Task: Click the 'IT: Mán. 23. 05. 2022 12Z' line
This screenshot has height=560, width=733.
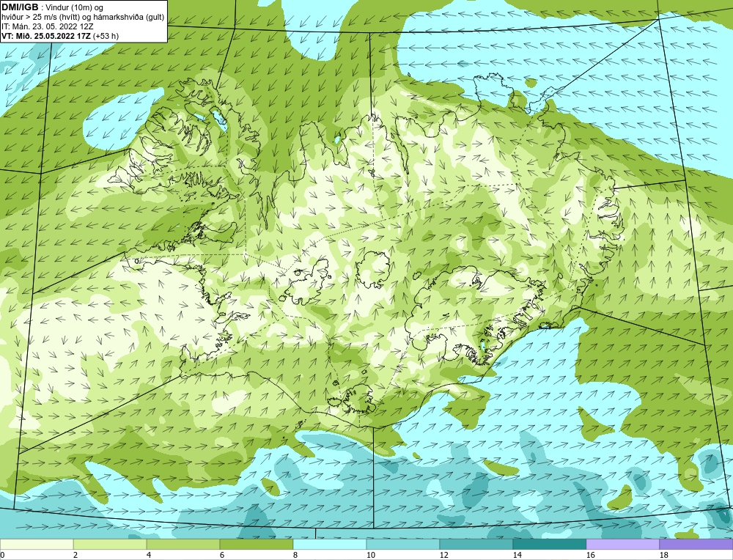Action: (x=48, y=26)
